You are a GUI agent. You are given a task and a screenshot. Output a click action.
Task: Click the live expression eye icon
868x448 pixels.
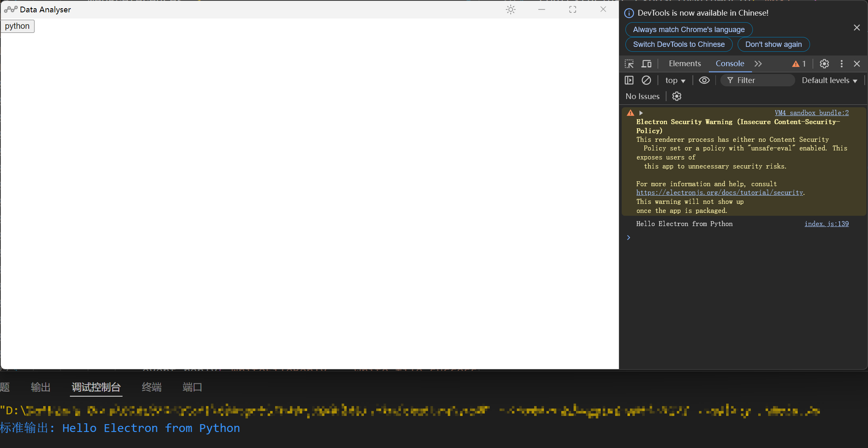pos(704,80)
